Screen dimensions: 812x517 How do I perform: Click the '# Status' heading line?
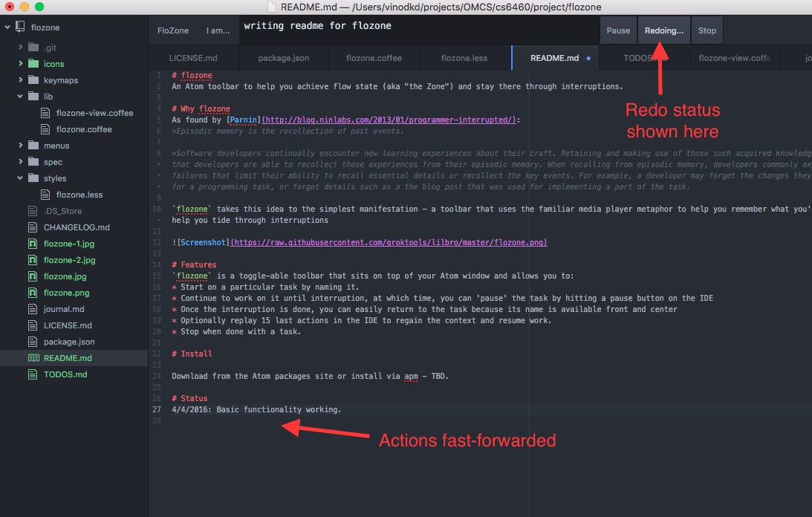click(189, 398)
